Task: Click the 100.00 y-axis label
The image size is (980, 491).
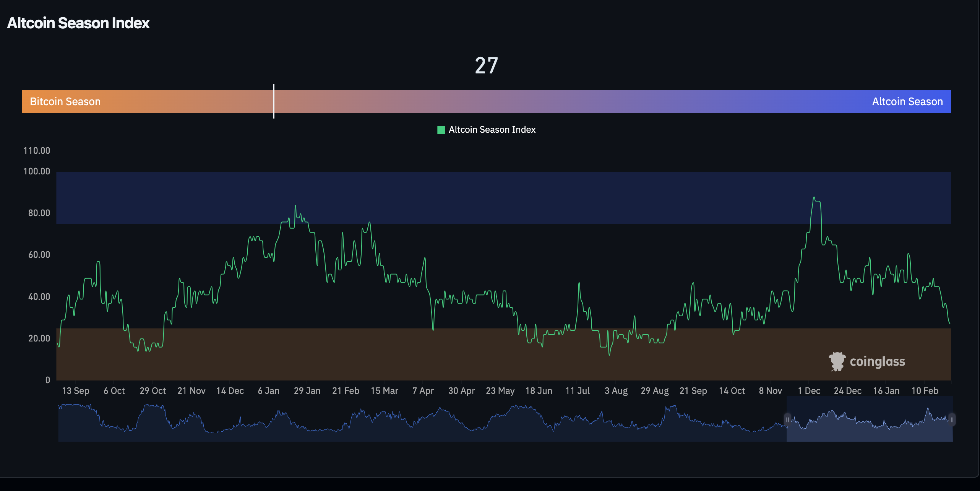Action: 36,171
